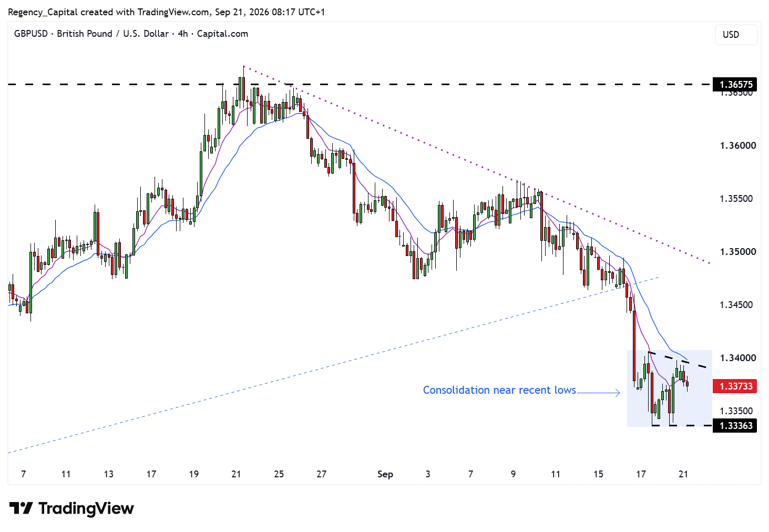Viewport: 769px width, 532px height.
Task: Click the 1.35500 price axis value
Action: point(738,199)
